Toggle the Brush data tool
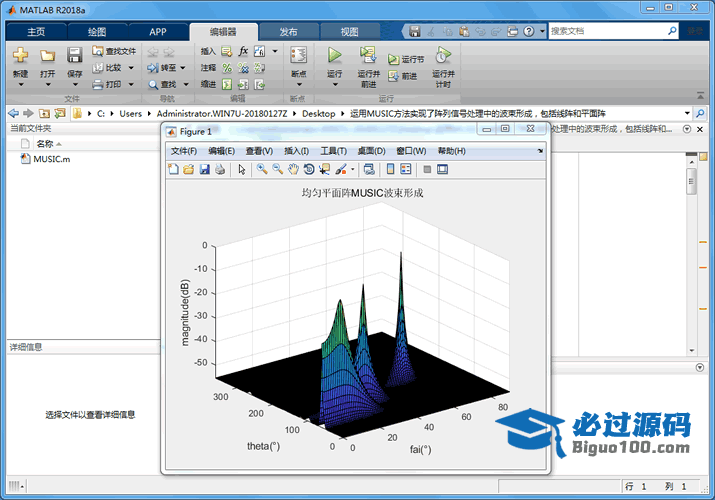The width and height of the screenshot is (715, 500). (x=341, y=169)
